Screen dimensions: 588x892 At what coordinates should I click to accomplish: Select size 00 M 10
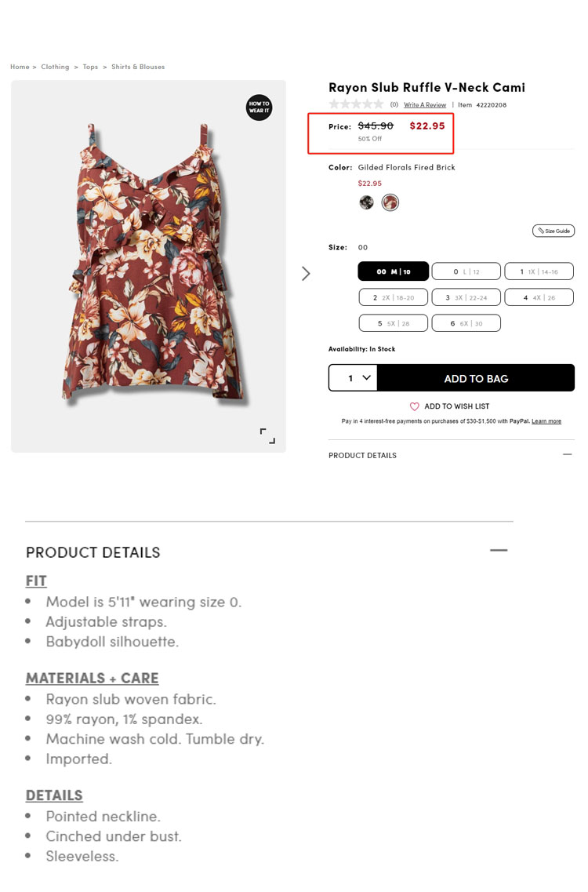(393, 271)
